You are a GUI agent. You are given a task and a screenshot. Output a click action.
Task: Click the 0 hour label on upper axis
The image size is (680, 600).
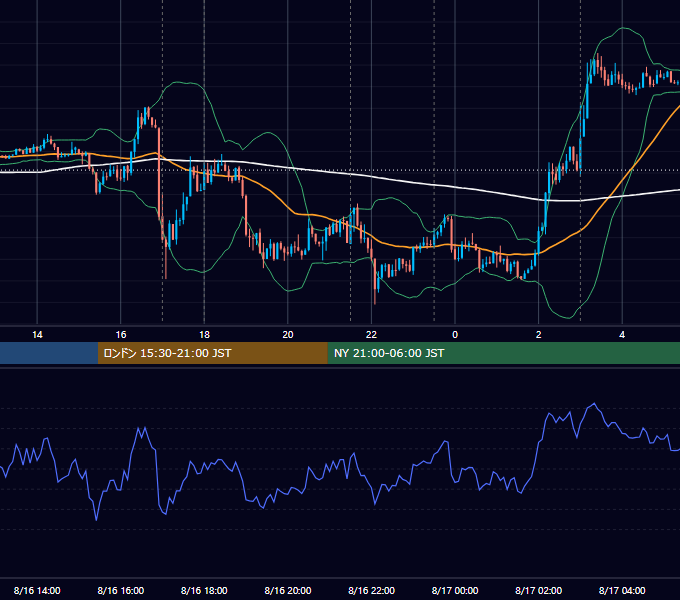coord(455,335)
